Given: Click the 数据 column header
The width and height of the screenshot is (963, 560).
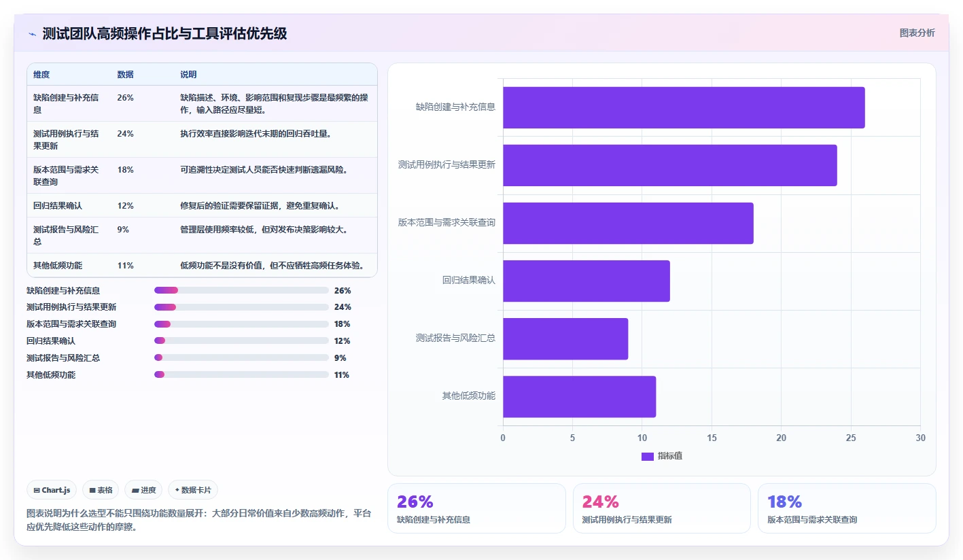Looking at the screenshot, I should pyautogui.click(x=125, y=75).
